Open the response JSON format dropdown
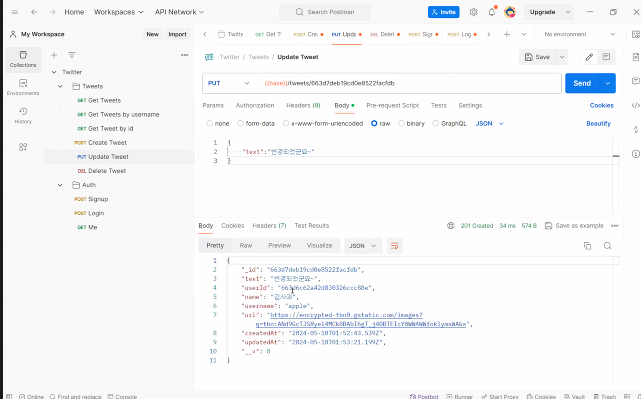 [363, 246]
